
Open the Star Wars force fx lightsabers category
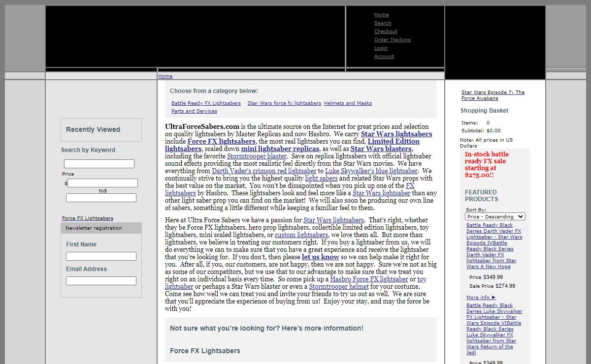pos(284,103)
